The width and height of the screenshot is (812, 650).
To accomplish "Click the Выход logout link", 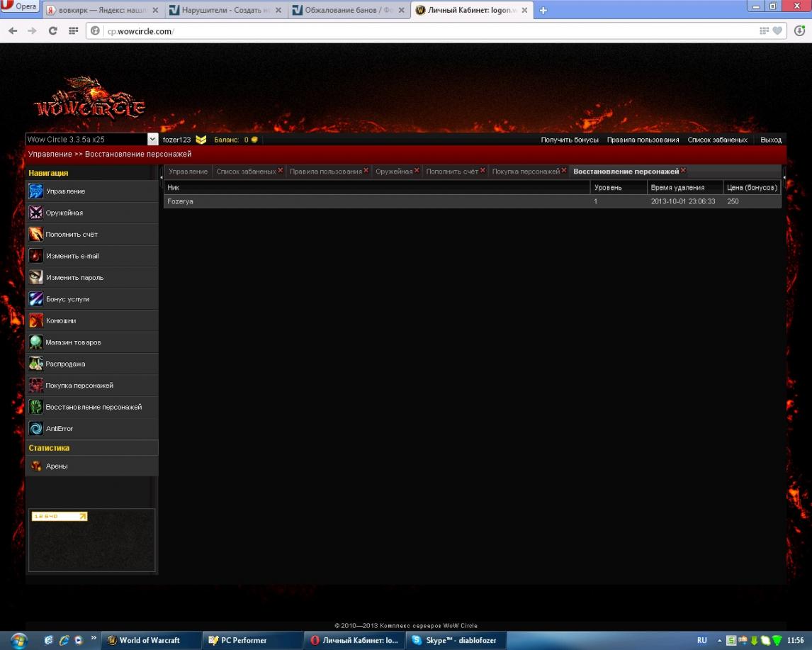I will click(770, 140).
